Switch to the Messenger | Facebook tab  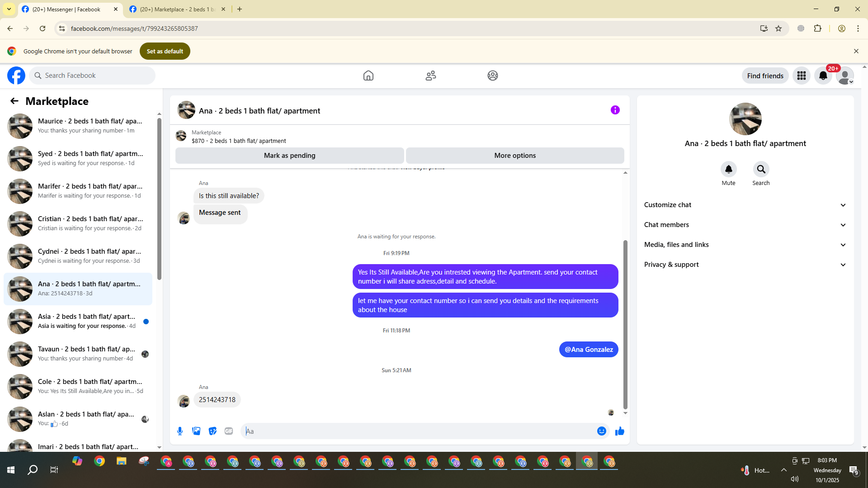point(70,9)
